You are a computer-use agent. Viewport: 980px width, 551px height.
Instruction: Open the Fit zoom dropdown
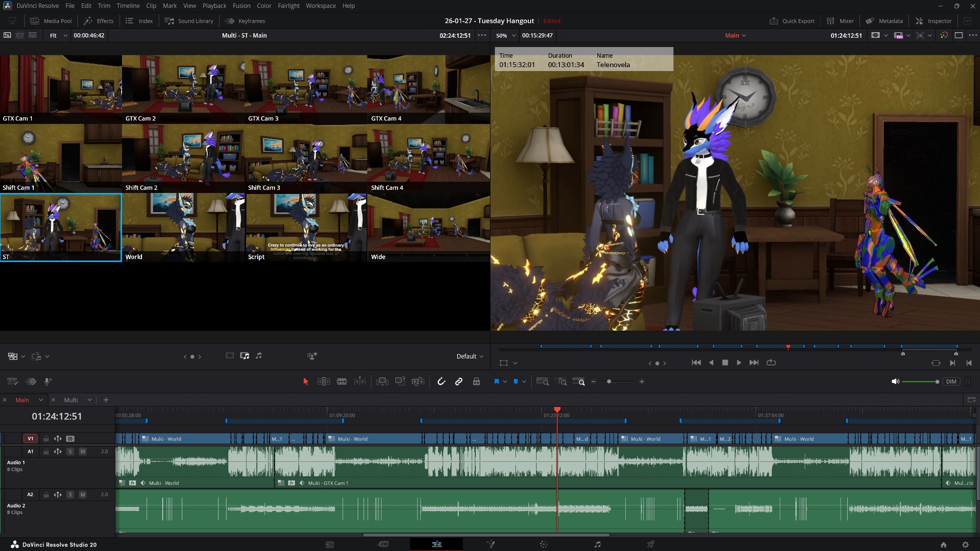(58, 35)
